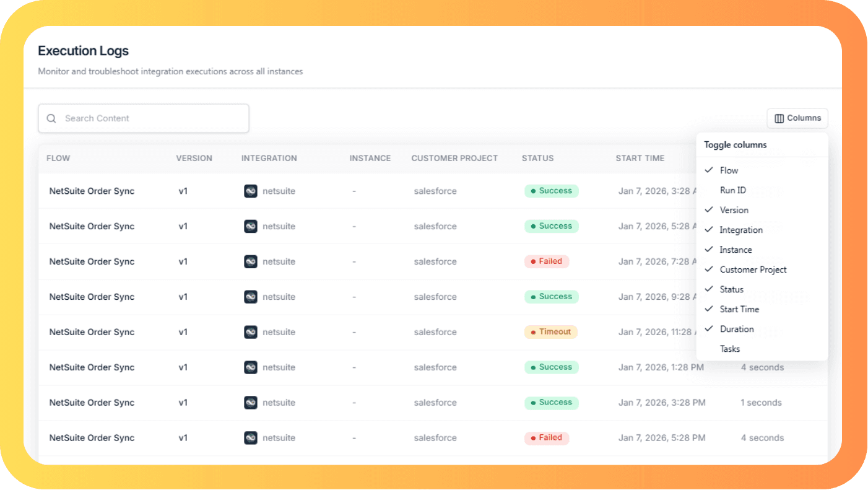This screenshot has height=490, width=868.
Task: Click the VERSION column header
Action: click(x=194, y=158)
